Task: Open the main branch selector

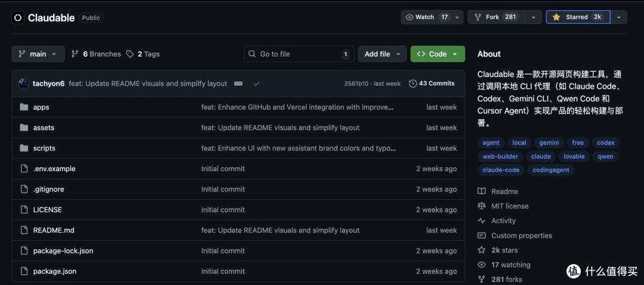Action: [38, 54]
